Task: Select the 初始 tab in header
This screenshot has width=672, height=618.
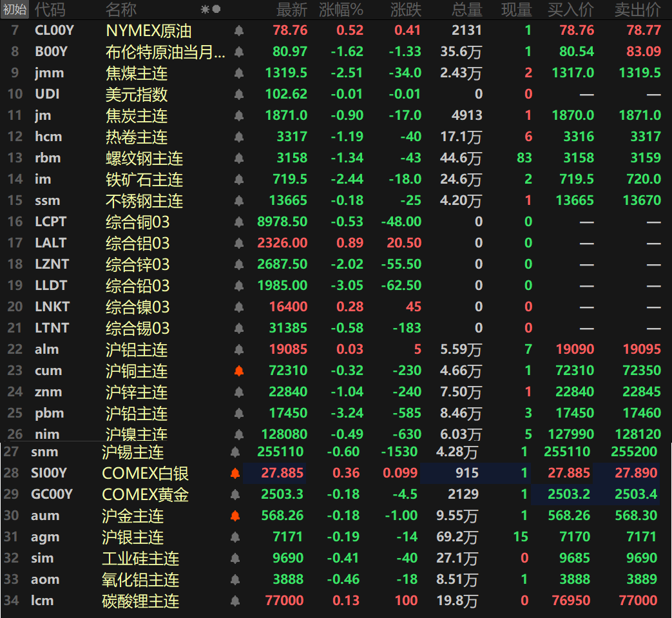Action: [14, 10]
